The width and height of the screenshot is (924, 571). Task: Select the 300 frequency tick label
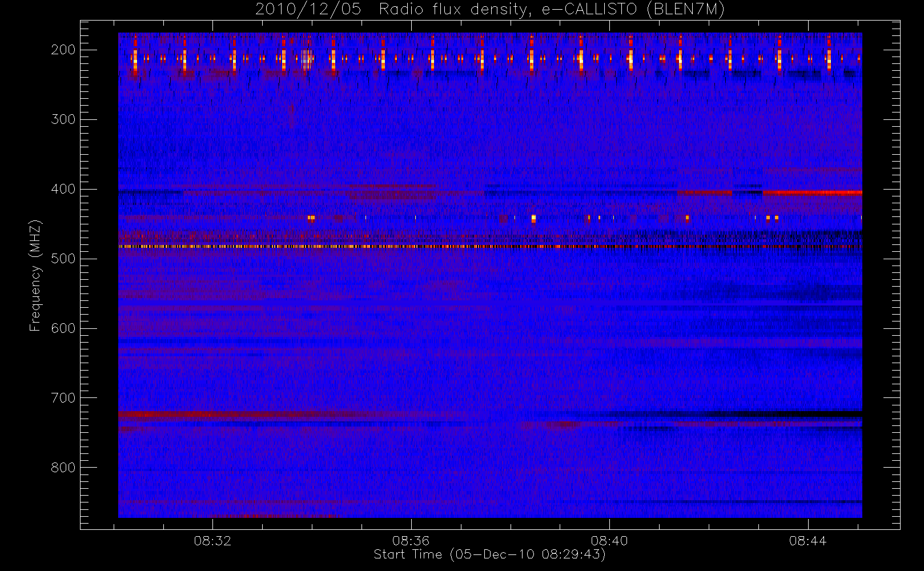pos(63,119)
